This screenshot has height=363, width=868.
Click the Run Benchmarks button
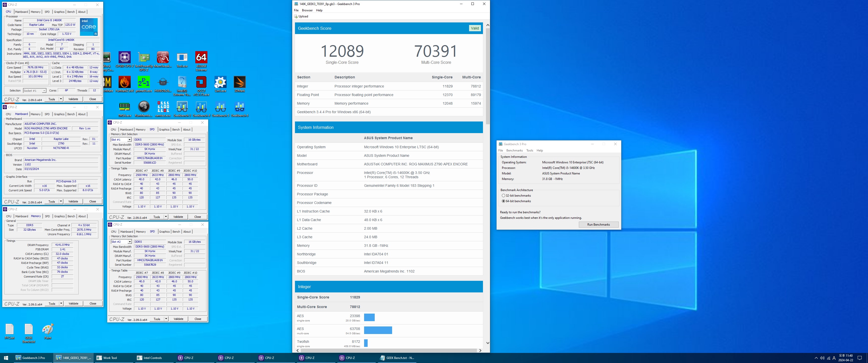(x=599, y=225)
